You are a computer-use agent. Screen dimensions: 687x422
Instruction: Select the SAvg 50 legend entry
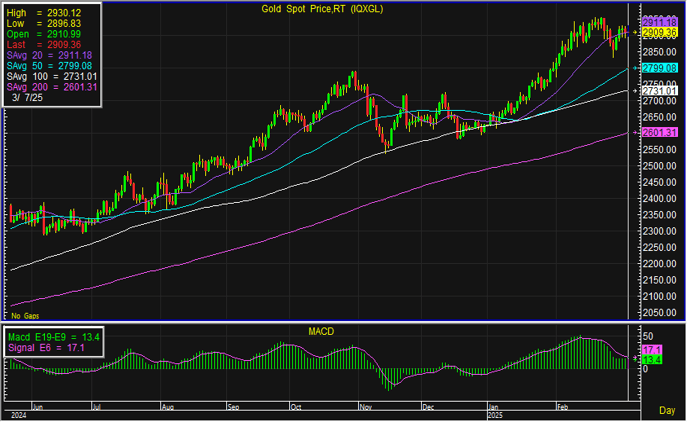click(39, 65)
